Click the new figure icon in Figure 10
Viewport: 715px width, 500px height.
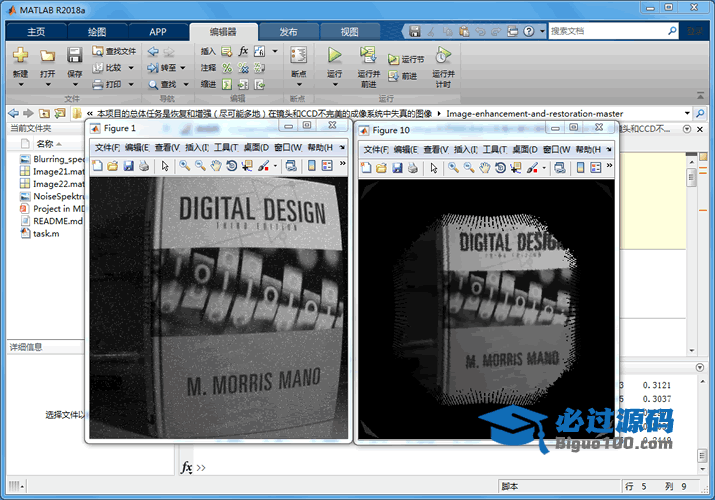(366, 168)
